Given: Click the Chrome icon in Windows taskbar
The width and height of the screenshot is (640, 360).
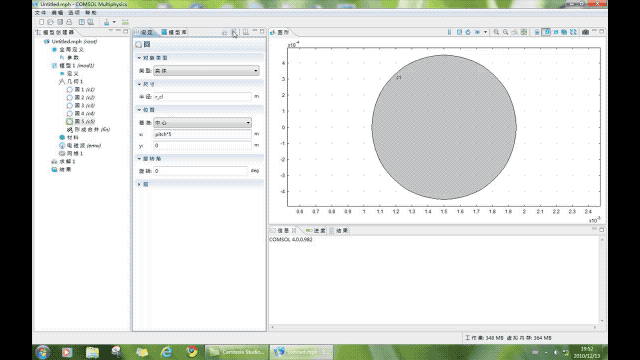Looking at the screenshot, I should click(192, 351).
